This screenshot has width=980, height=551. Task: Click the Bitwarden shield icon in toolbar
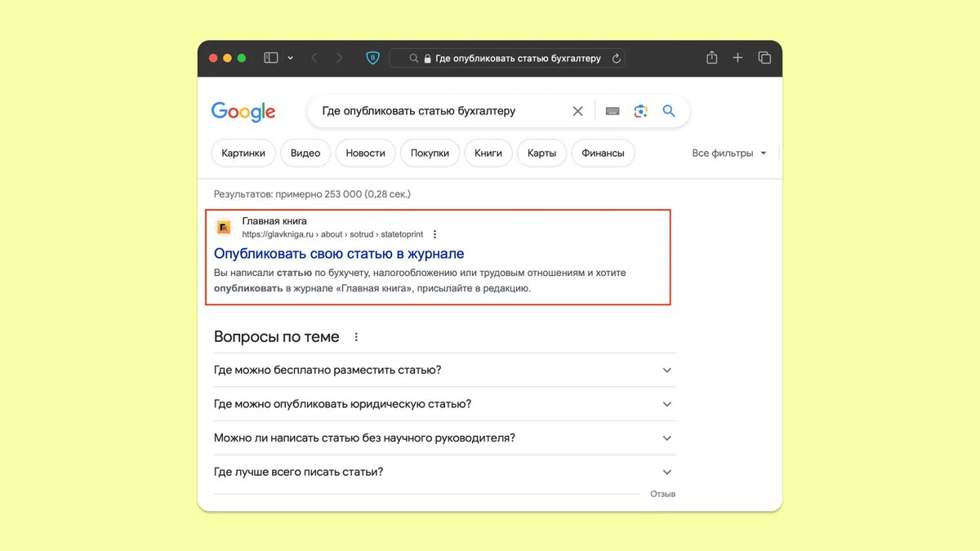pos(372,58)
